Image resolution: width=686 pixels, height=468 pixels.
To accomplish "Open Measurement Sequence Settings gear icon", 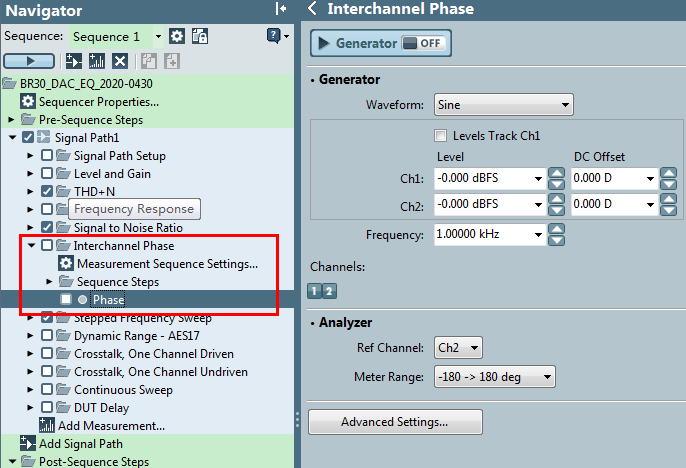I will tap(66, 264).
